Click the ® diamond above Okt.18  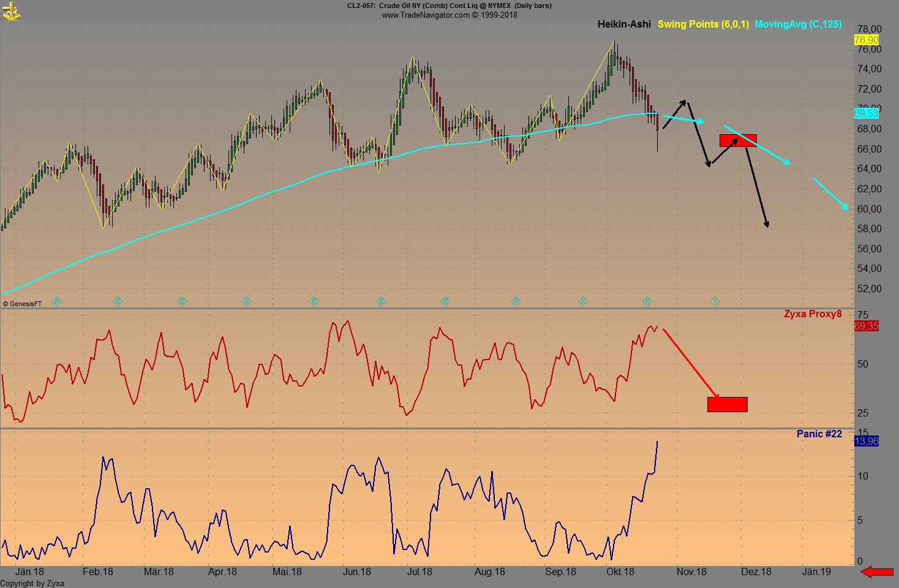pyautogui.click(x=648, y=301)
